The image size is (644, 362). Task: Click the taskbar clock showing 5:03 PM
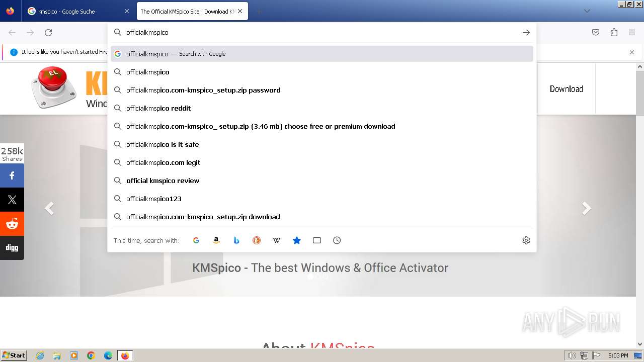pyautogui.click(x=618, y=355)
